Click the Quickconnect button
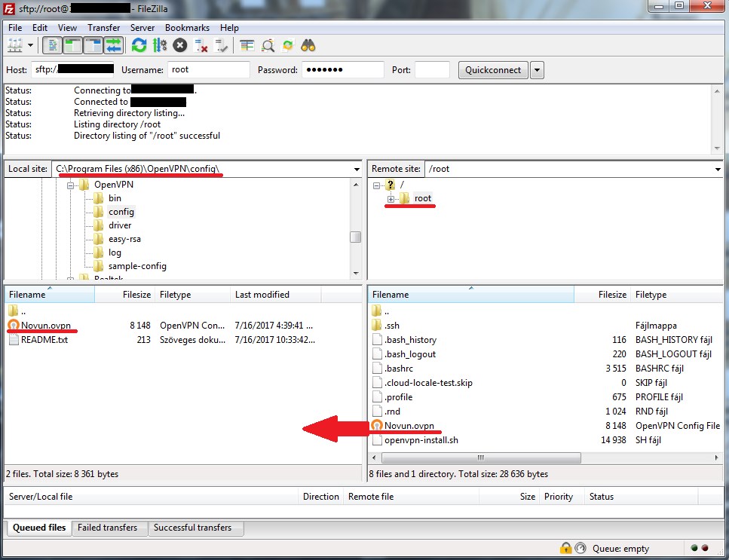Screen dimensions: 729x560 pos(493,70)
